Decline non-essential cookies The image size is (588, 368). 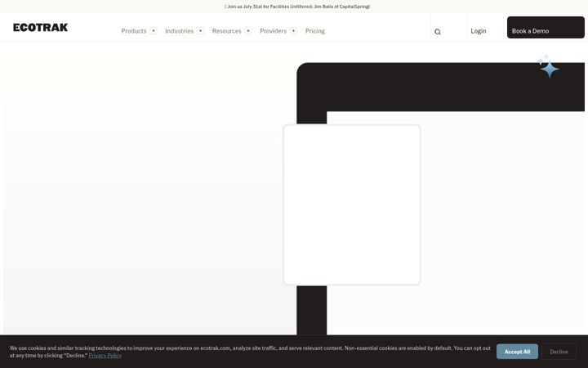click(x=559, y=352)
